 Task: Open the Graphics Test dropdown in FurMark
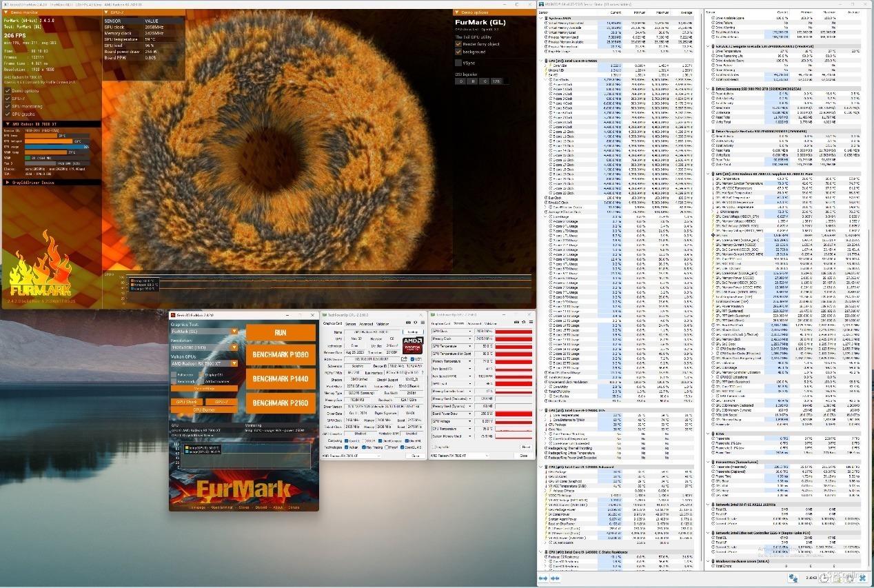[x=234, y=332]
